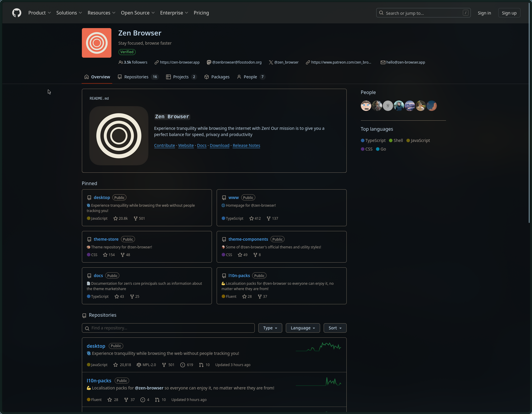The width and height of the screenshot is (532, 414).
Task: Switch to the Repositories tab
Action: point(138,77)
